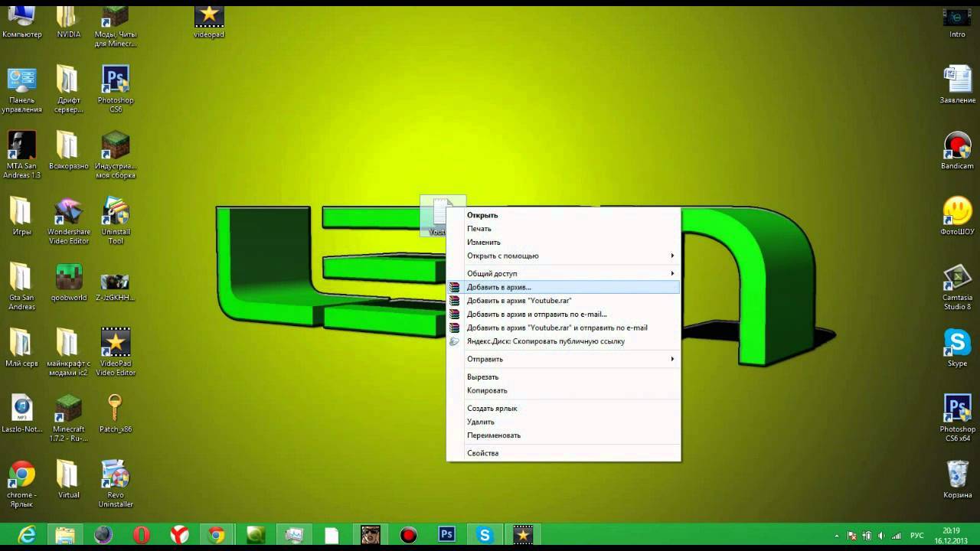Launch ФотоШОУ smiley shortcut
Image resolution: width=980 pixels, height=551 pixels.
click(x=957, y=217)
